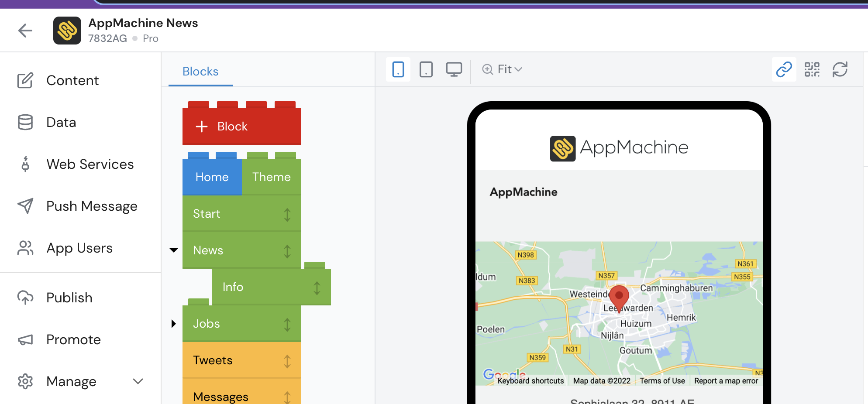Expand the Jobs block children
The width and height of the screenshot is (868, 404).
coord(174,323)
